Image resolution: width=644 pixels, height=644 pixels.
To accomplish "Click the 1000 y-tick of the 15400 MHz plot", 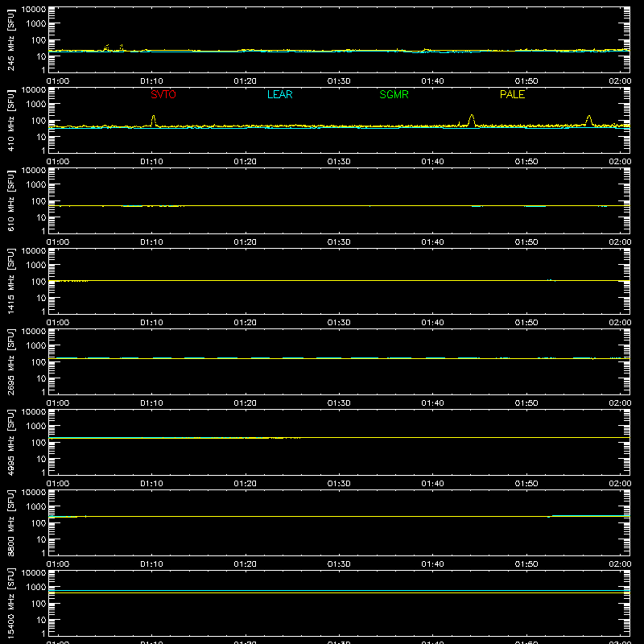I will [x=36, y=588].
